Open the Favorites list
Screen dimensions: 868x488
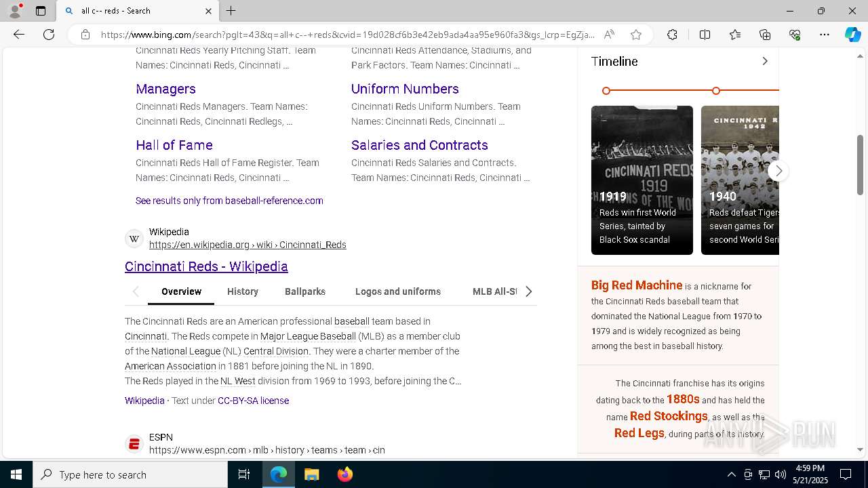click(x=735, y=35)
